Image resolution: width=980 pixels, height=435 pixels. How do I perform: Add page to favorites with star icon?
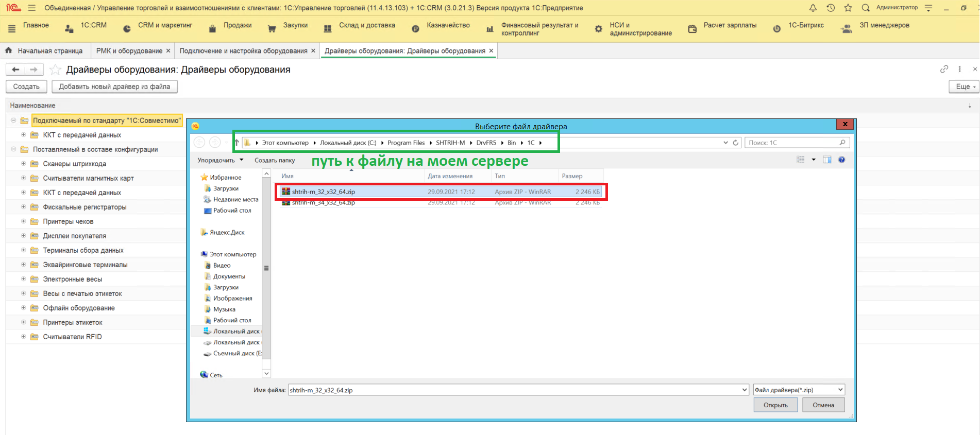click(x=55, y=69)
